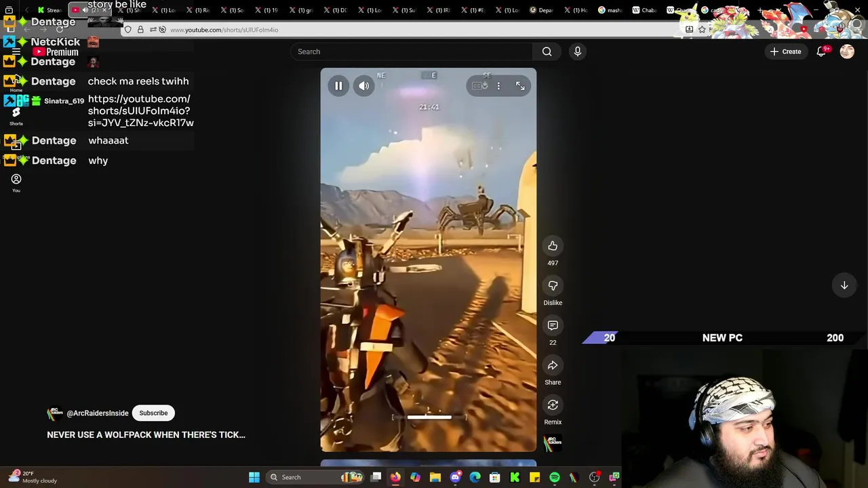Screen dimensions: 868x488
Task: Open the @ArcRaidersInside channel link
Action: pyautogui.click(x=98, y=413)
